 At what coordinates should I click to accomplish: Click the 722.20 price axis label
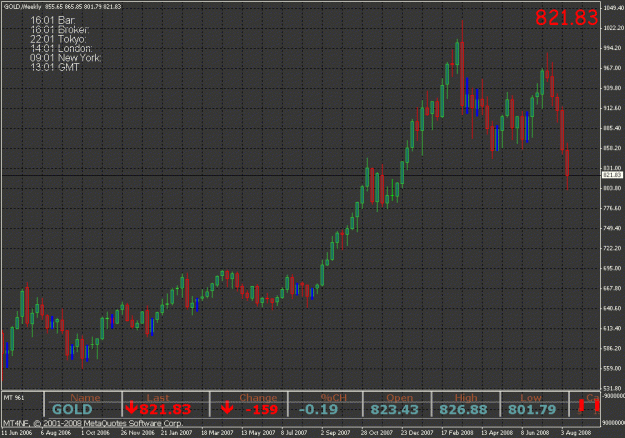[x=614, y=248]
